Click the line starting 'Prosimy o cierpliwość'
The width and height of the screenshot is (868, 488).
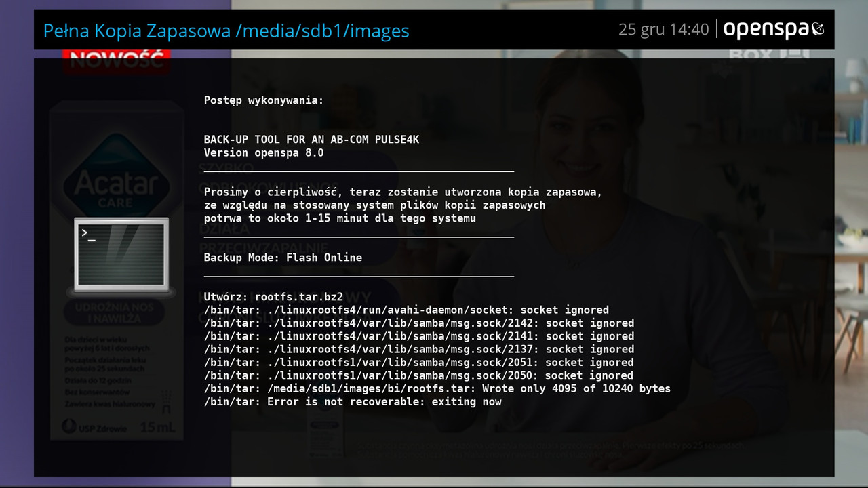[403, 192]
